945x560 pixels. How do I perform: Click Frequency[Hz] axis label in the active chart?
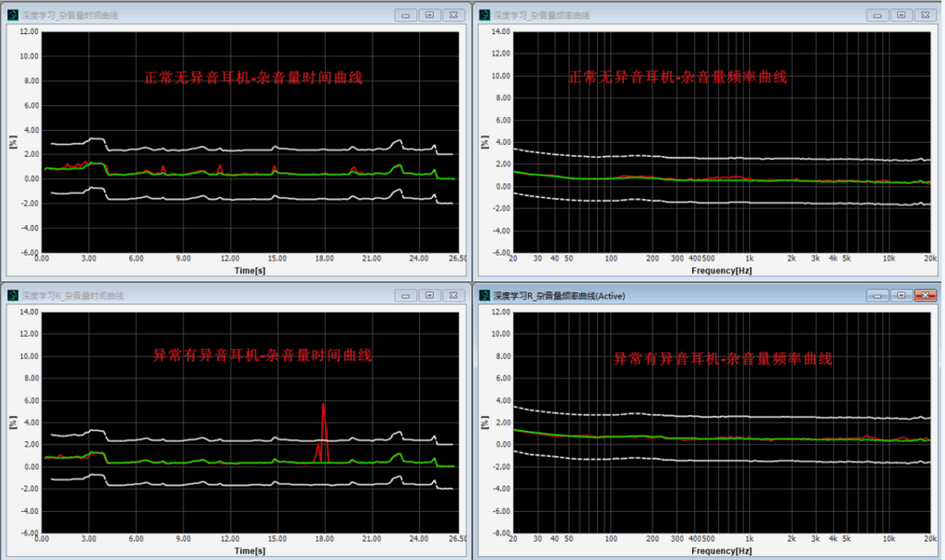(x=723, y=551)
